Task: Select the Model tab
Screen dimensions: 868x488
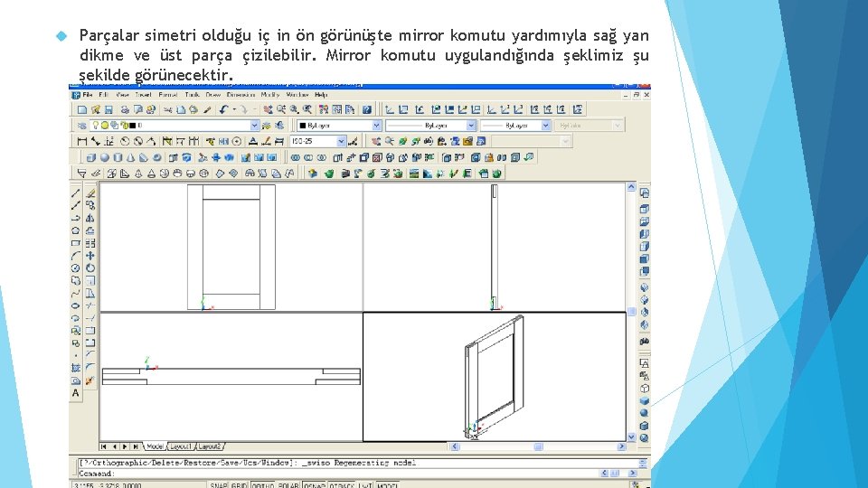Action: 155,446
